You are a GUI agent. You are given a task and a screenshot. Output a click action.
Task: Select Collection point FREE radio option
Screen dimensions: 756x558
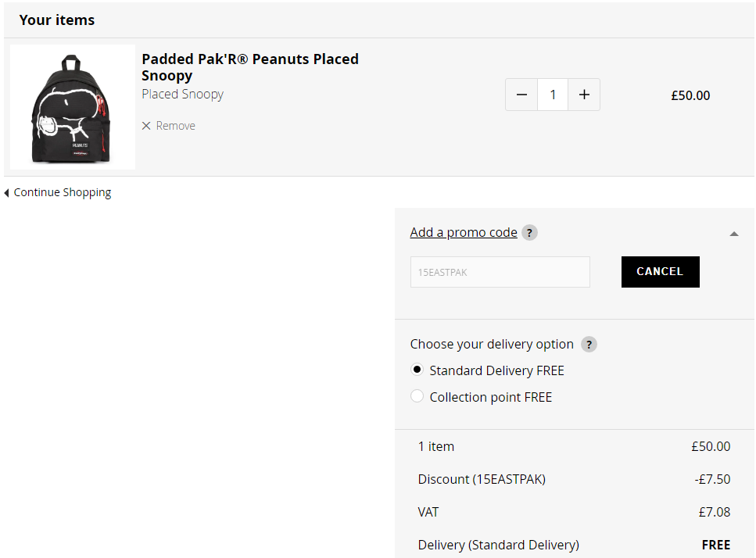[x=417, y=396]
